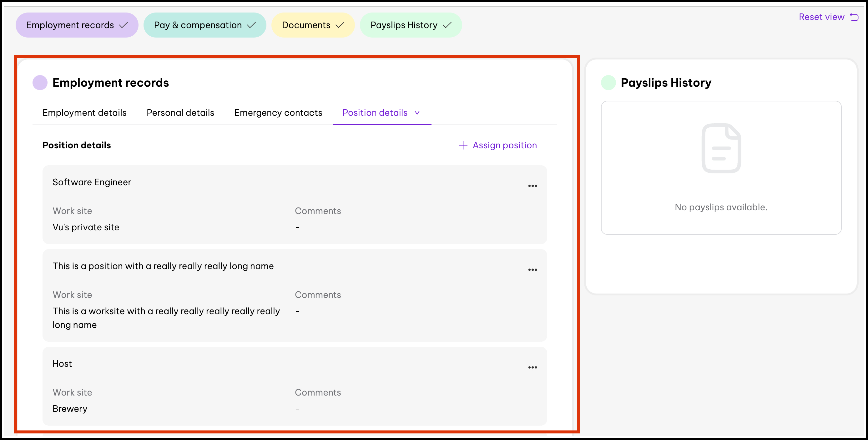The image size is (868, 440).
Task: Open three-dot menu for the long-named position
Action: tap(532, 270)
